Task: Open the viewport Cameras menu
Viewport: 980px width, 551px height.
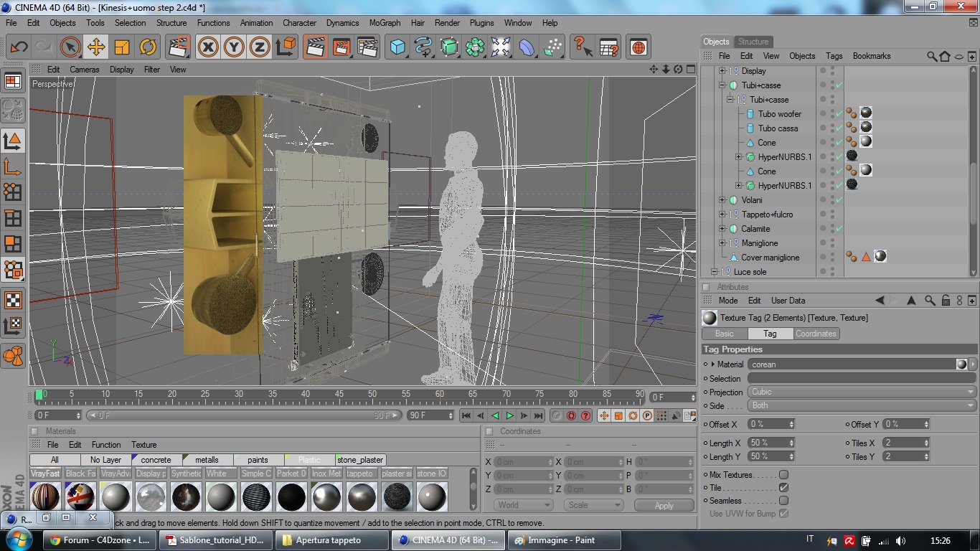Action: [85, 70]
